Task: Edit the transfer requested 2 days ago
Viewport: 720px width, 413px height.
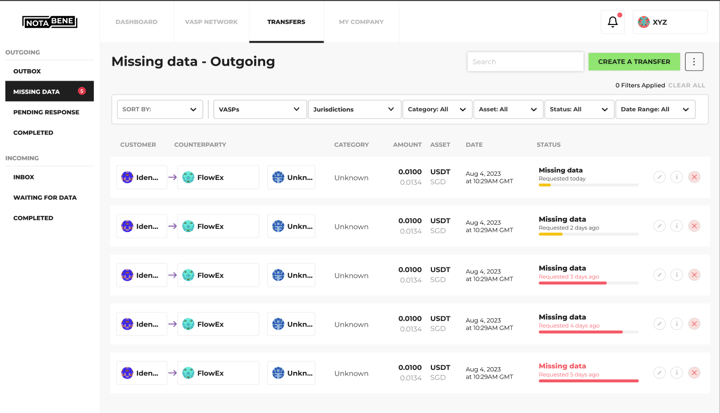Action: (659, 226)
